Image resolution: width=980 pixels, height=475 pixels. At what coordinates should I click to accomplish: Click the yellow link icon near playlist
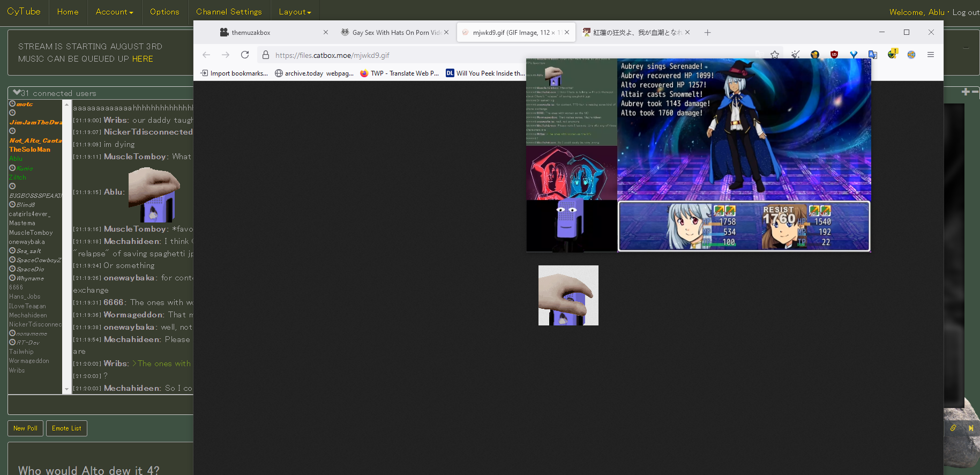[x=953, y=428]
